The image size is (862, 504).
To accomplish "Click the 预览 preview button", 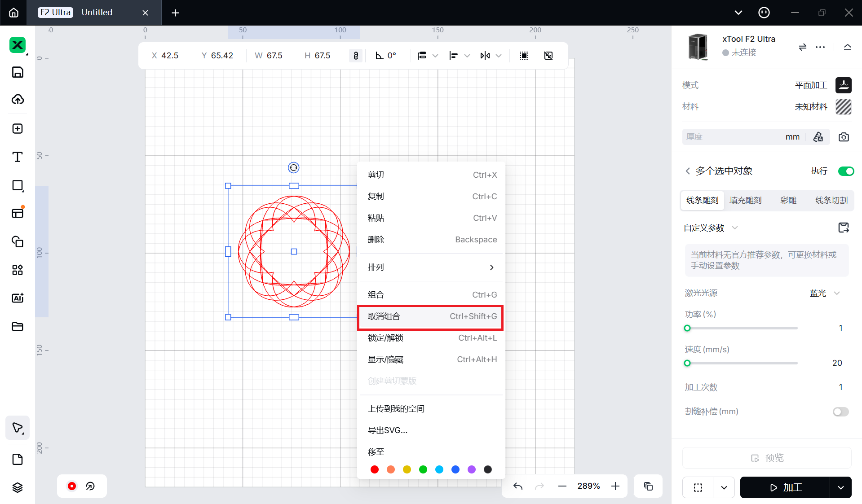I will 767,458.
